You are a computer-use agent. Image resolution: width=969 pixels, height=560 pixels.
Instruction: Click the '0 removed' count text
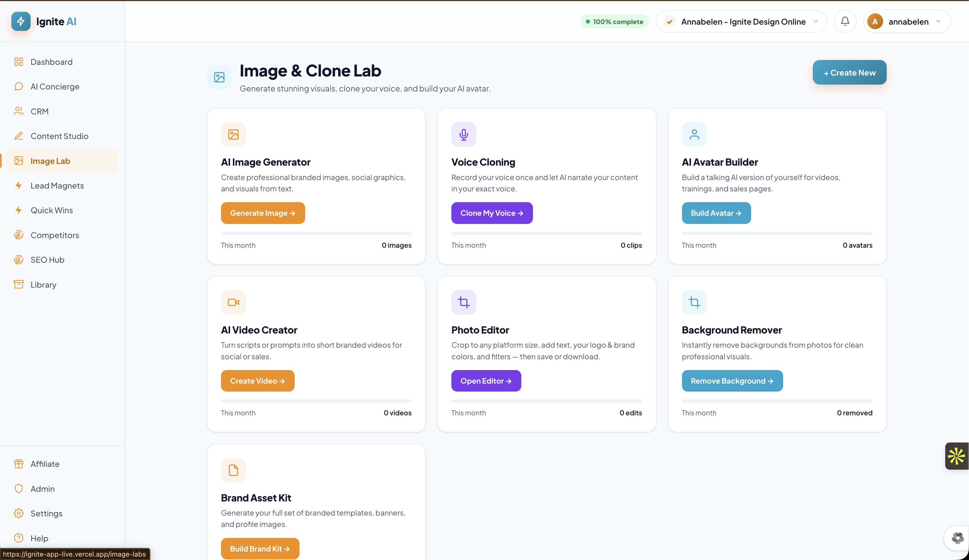pos(855,413)
